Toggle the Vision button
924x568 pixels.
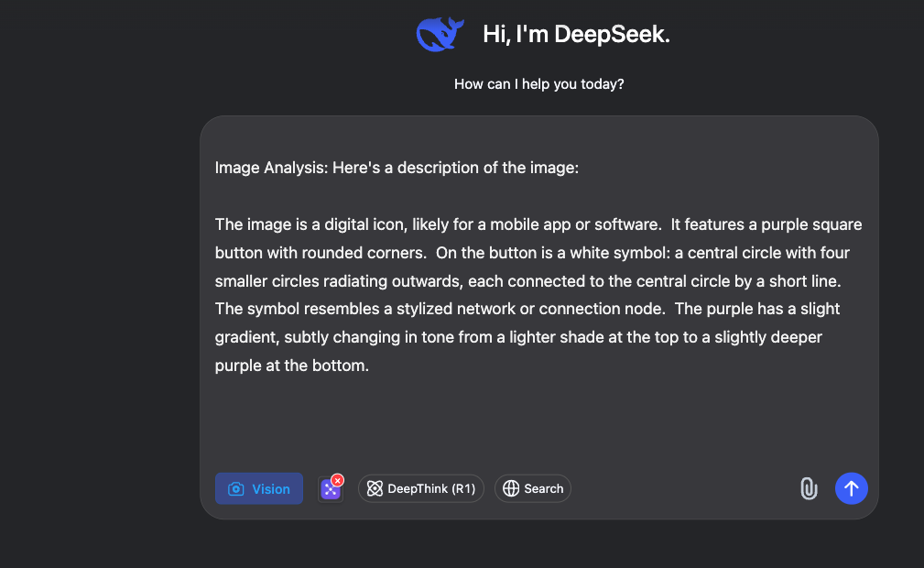pos(258,488)
